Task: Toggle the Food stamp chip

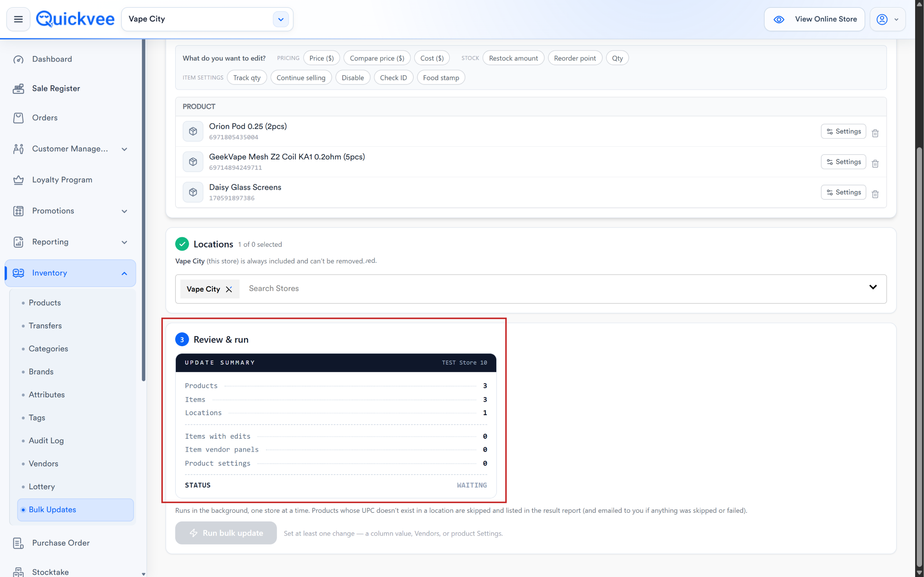Action: coord(441,78)
